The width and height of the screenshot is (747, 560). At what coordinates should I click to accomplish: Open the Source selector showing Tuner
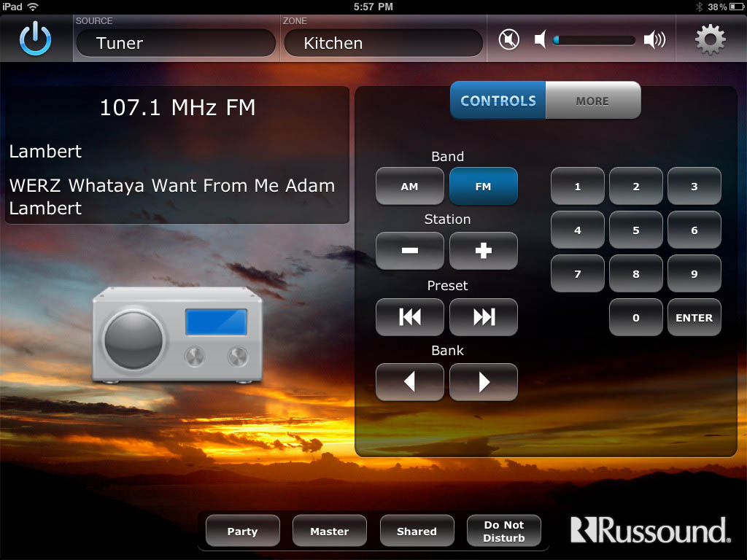tap(175, 43)
